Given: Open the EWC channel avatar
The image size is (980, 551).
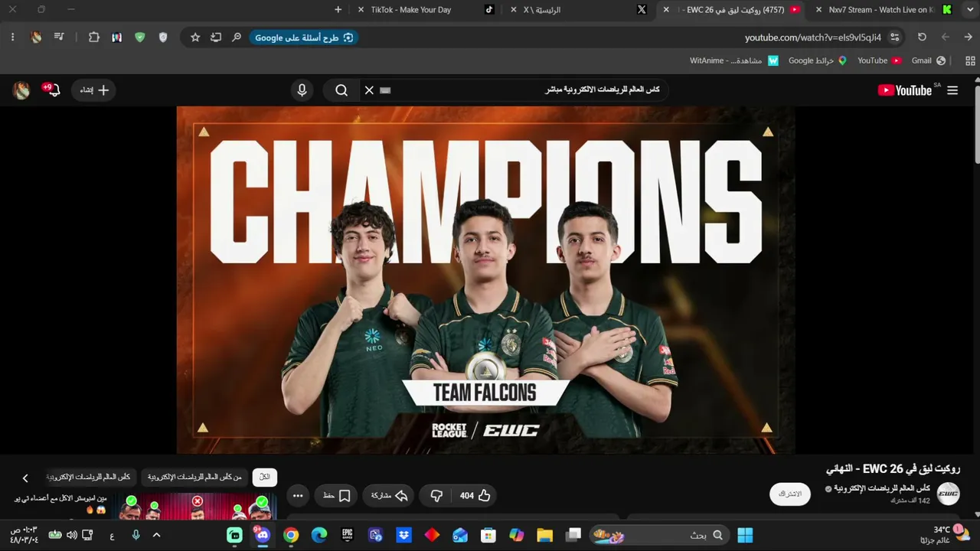Looking at the screenshot, I should [x=949, y=494].
